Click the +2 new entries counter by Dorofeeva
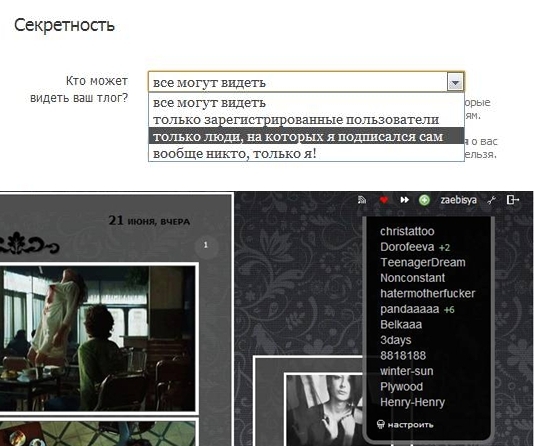The height and width of the screenshot is (446, 534). pos(444,248)
